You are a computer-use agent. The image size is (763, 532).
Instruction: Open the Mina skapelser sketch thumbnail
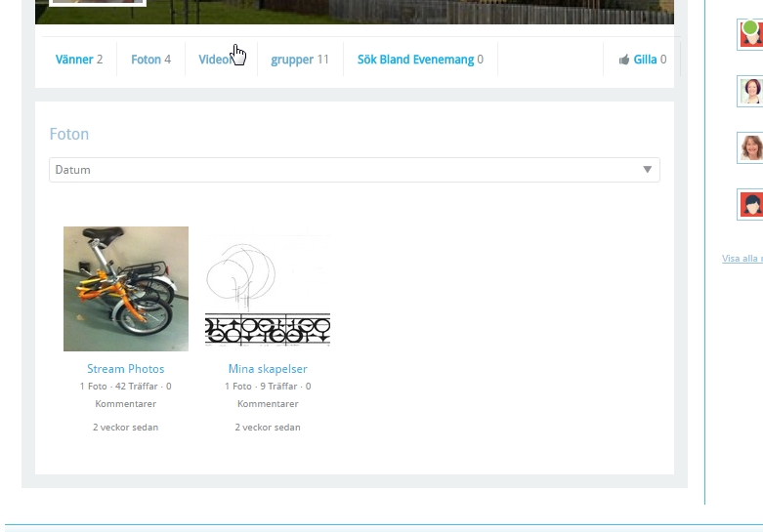point(268,289)
